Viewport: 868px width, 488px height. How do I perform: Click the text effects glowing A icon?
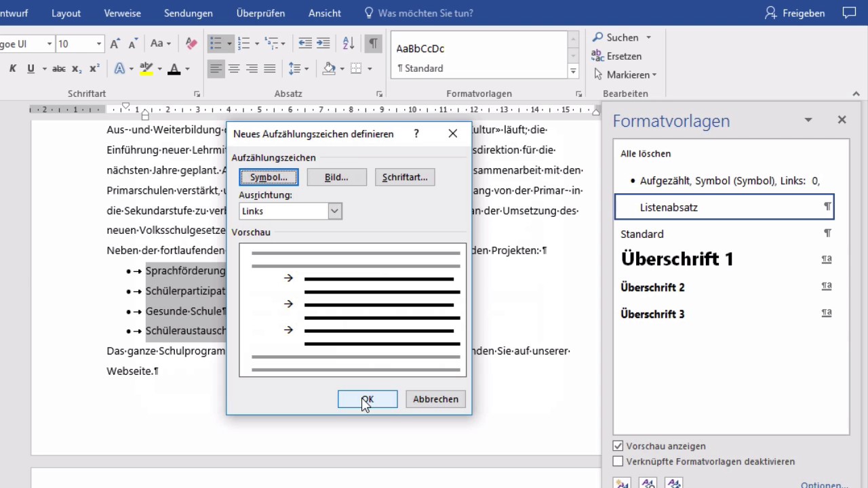pyautogui.click(x=119, y=68)
